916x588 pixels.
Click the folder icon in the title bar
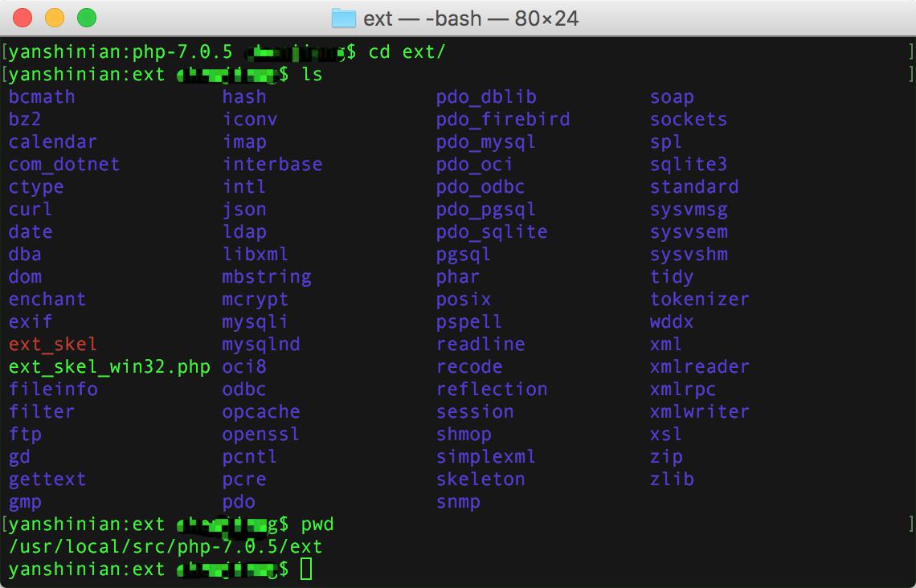tap(344, 18)
